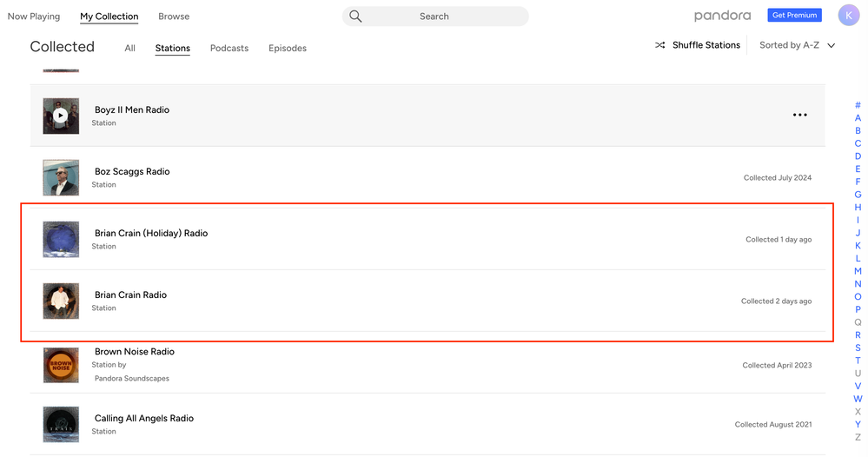Open My Collection tab
868x457 pixels.
click(109, 17)
